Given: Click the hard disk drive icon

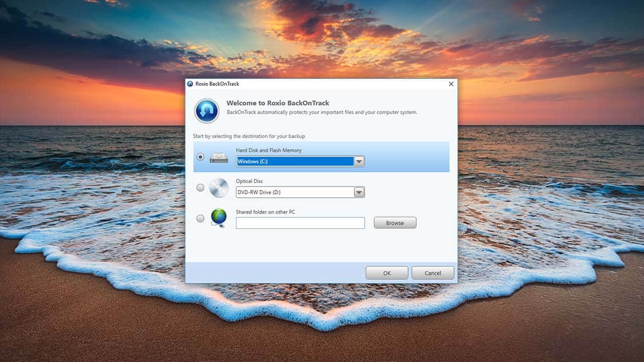Looking at the screenshot, I should [x=219, y=158].
